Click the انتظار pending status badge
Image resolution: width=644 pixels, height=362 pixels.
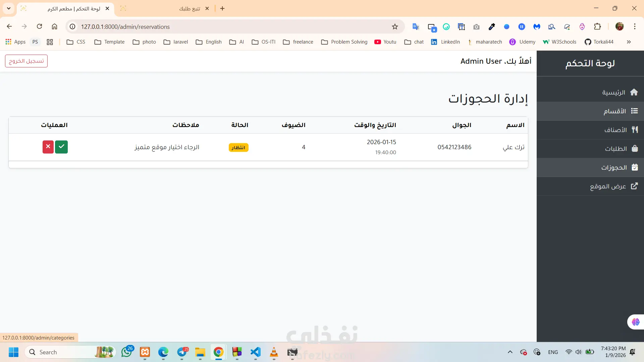click(x=238, y=147)
